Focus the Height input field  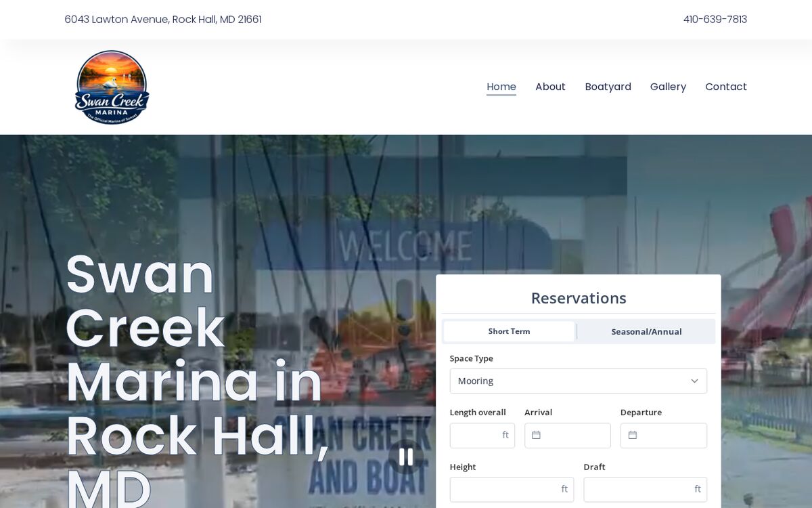tap(512, 490)
